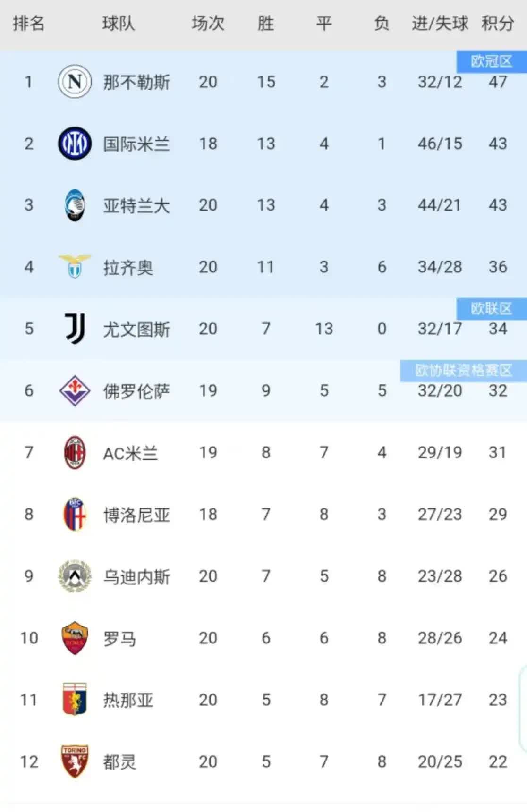Screen dimensions: 527x812
Task: Tap the Inter Milan club logo
Action: coord(75,144)
